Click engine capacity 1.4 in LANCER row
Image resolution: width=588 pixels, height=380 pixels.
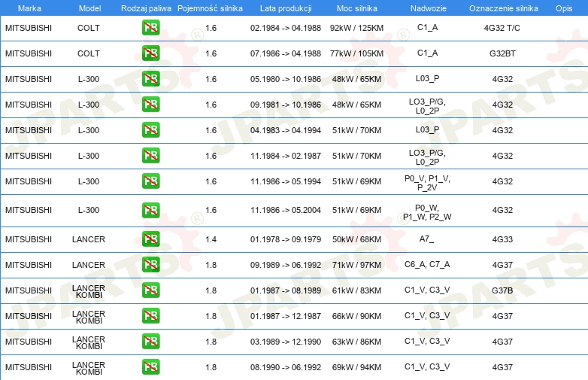point(211,239)
